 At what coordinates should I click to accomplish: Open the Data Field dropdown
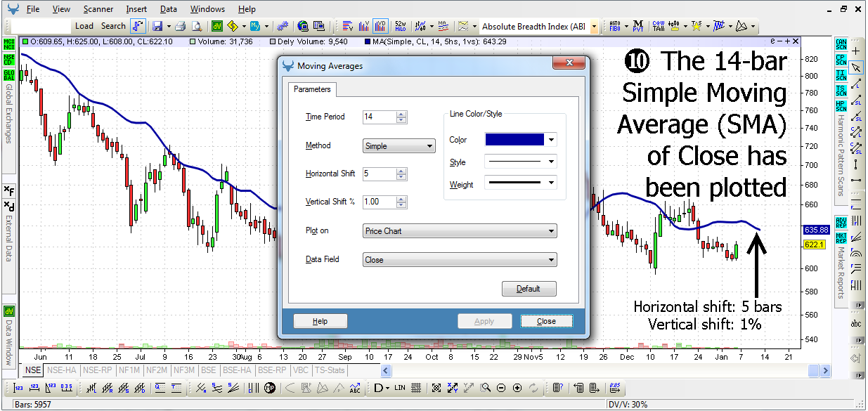[x=460, y=259]
